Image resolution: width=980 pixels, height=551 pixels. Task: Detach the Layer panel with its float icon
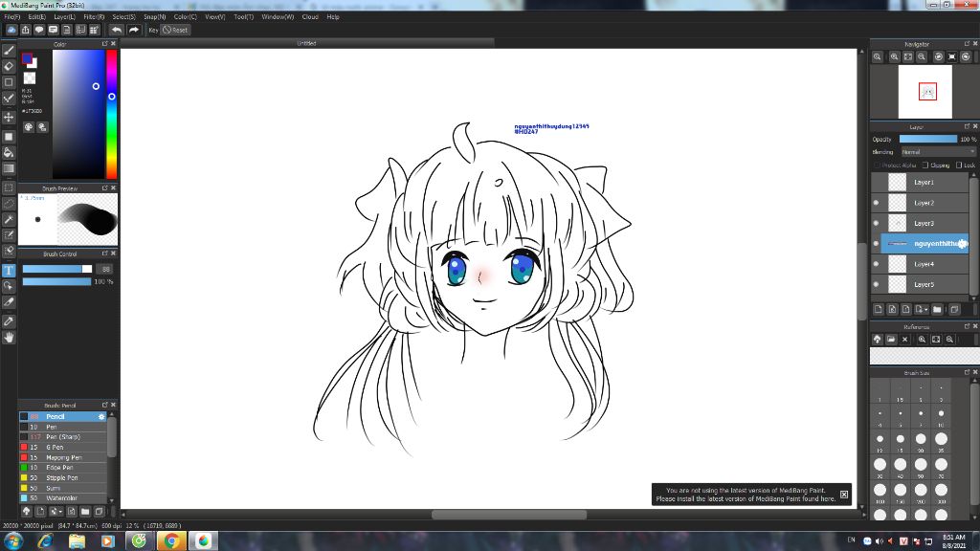pyautogui.click(x=967, y=127)
